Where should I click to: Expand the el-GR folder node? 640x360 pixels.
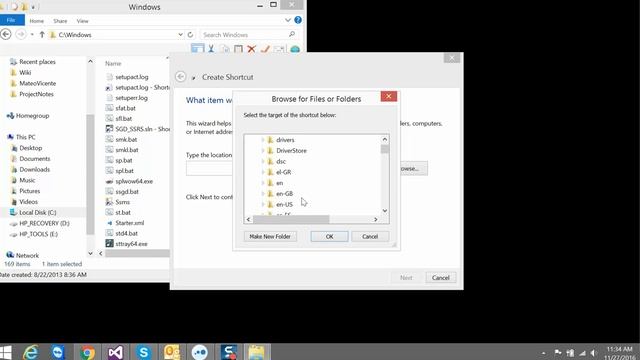[263, 172]
